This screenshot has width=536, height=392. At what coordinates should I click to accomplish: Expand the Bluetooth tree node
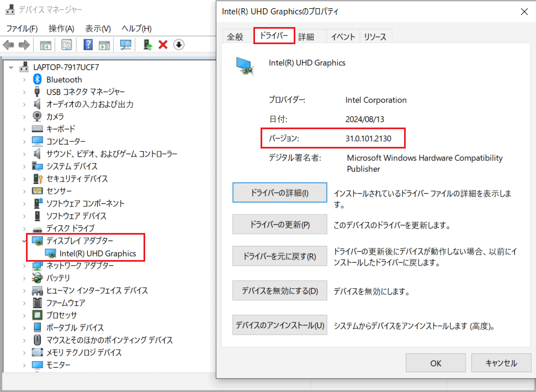coord(24,80)
